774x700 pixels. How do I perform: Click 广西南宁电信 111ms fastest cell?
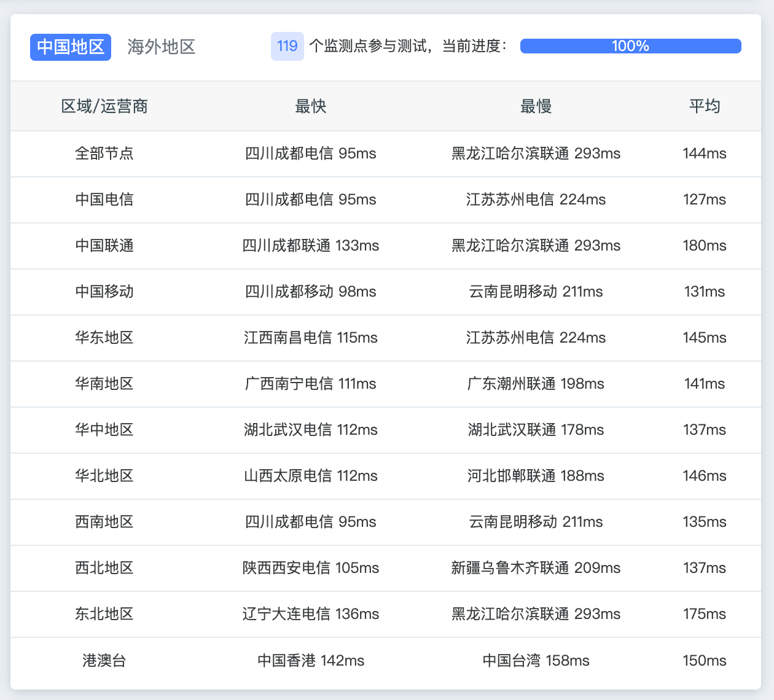[311, 383]
